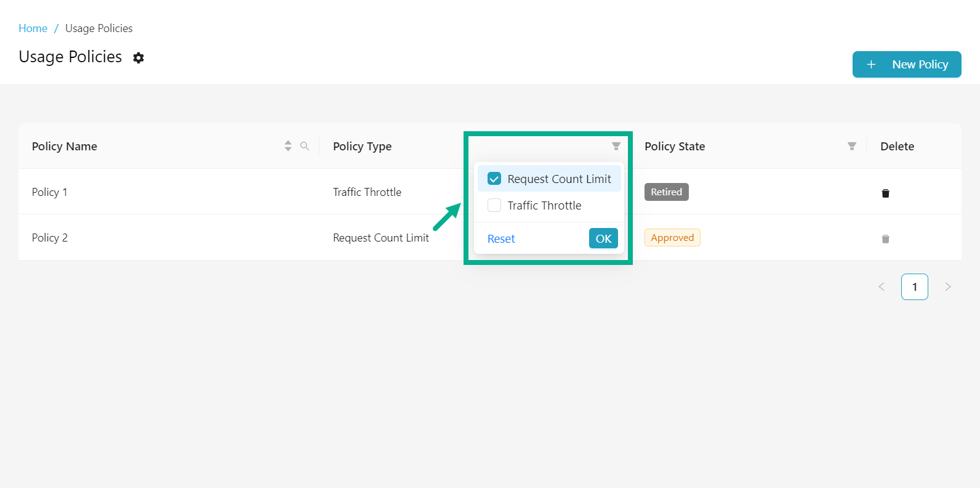
Task: Open the Policy State filter icon
Action: [851, 146]
